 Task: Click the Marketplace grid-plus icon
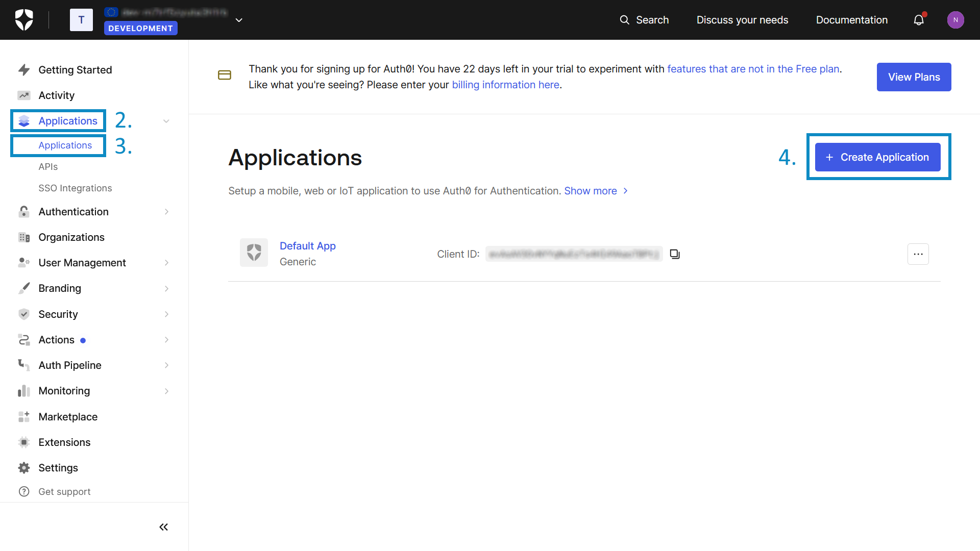(24, 417)
